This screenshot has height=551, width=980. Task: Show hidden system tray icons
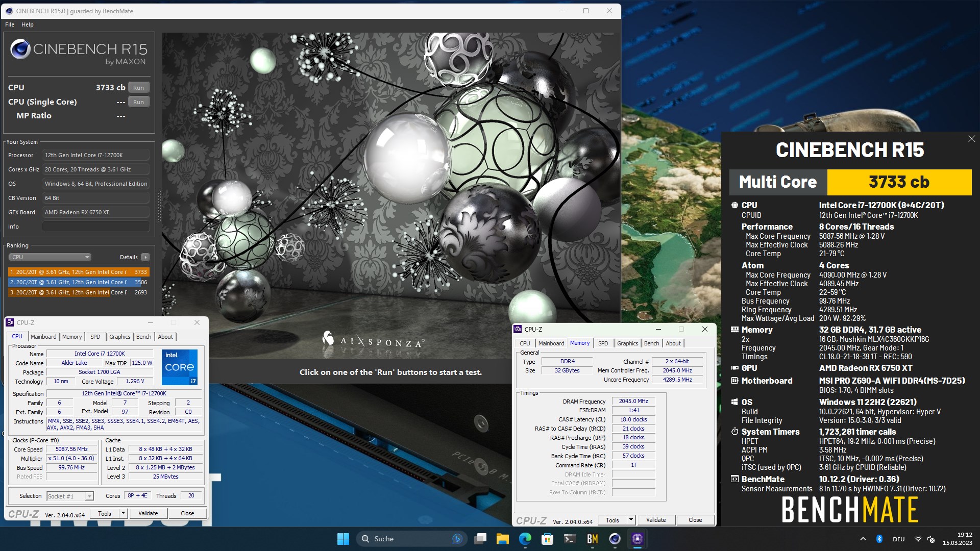863,539
